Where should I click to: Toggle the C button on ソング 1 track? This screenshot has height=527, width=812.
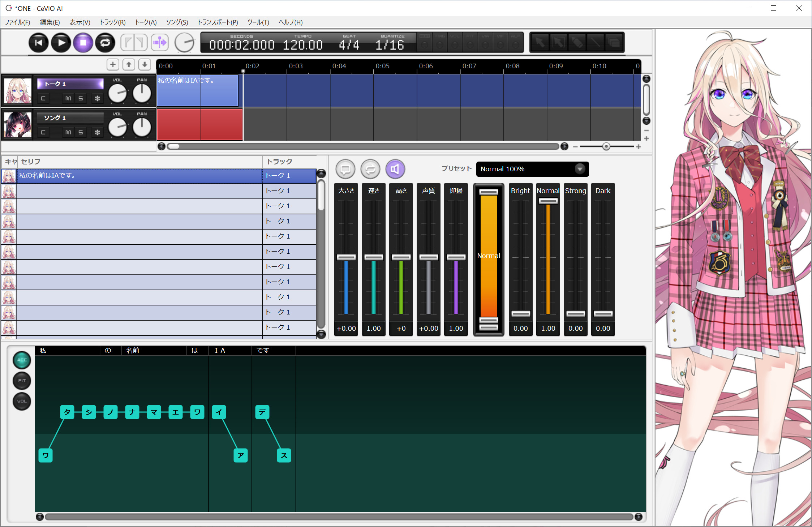coord(43,132)
